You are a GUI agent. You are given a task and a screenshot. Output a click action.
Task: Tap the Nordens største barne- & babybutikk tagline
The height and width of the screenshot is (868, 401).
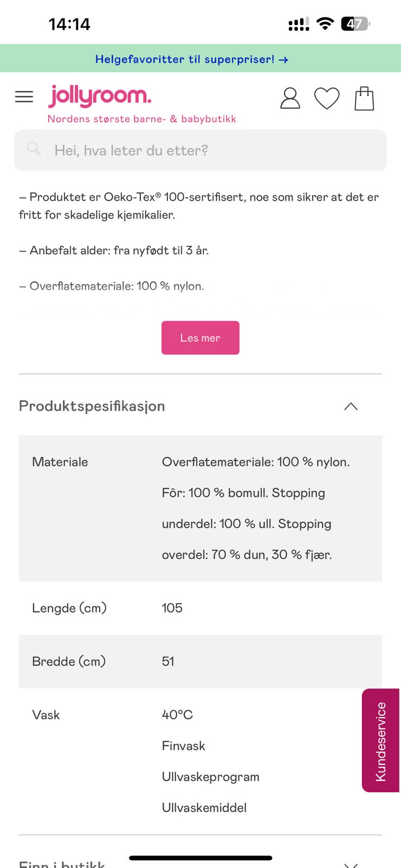click(x=142, y=119)
